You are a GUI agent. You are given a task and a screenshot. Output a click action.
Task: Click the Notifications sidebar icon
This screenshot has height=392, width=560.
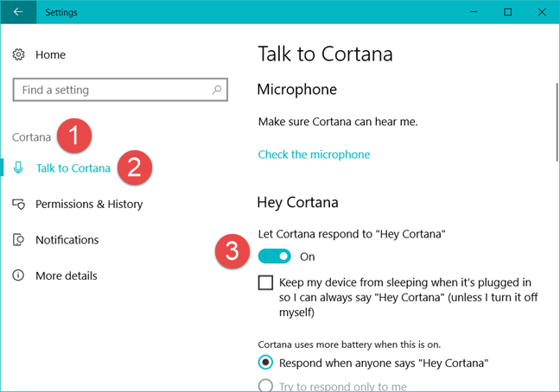[19, 240]
